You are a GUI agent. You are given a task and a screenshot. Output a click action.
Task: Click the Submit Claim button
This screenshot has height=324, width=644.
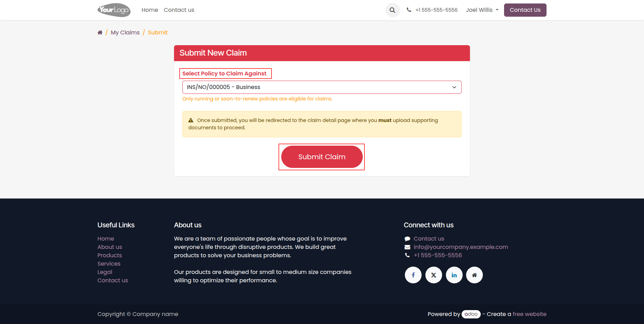322,157
